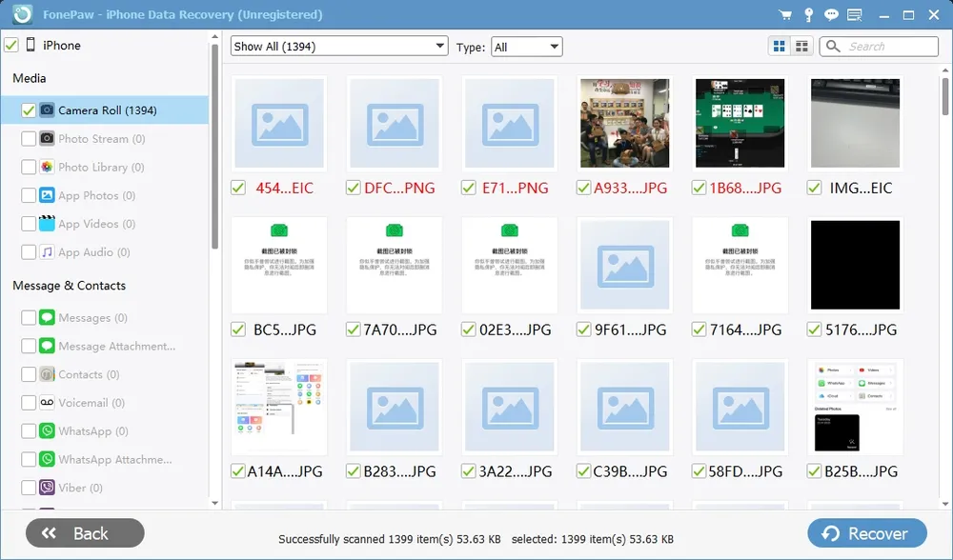Click the 9F61....JPG file name

(x=630, y=330)
